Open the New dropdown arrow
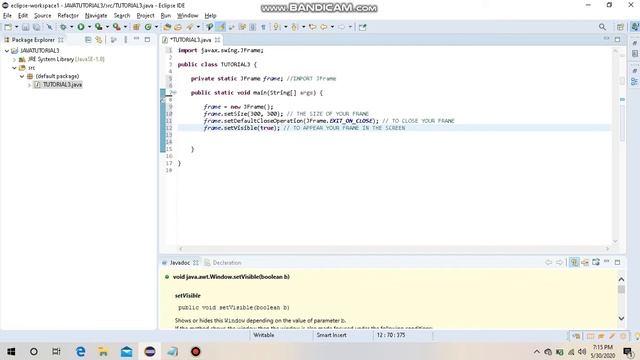The width and height of the screenshot is (640, 360). [16, 27]
